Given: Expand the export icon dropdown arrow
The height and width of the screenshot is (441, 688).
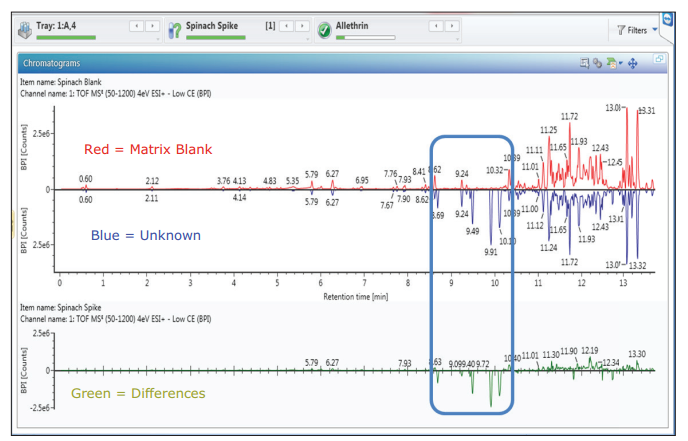Looking at the screenshot, I should click(621, 64).
